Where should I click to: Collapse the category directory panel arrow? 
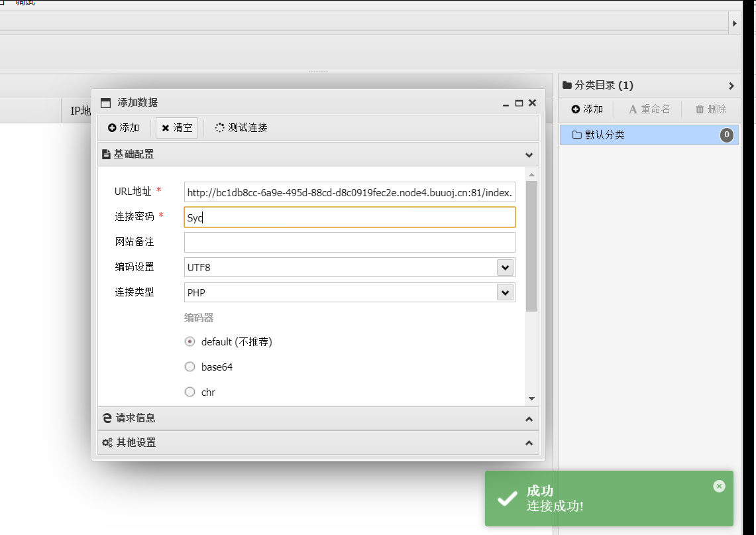pyautogui.click(x=731, y=86)
